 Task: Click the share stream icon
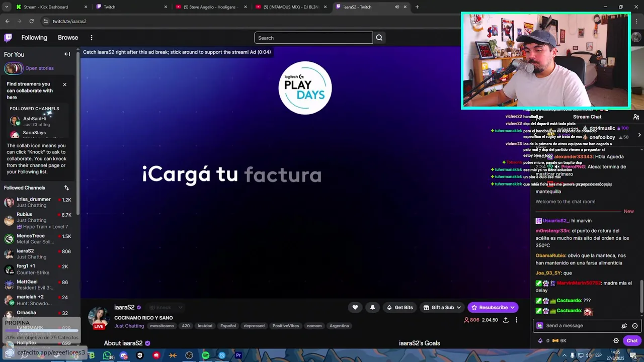click(x=506, y=320)
